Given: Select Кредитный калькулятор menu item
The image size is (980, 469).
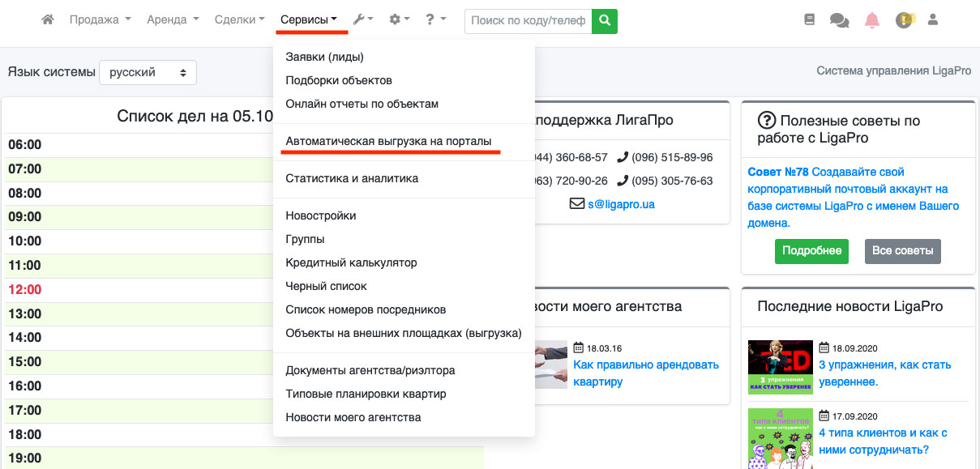Looking at the screenshot, I should coord(351,262).
